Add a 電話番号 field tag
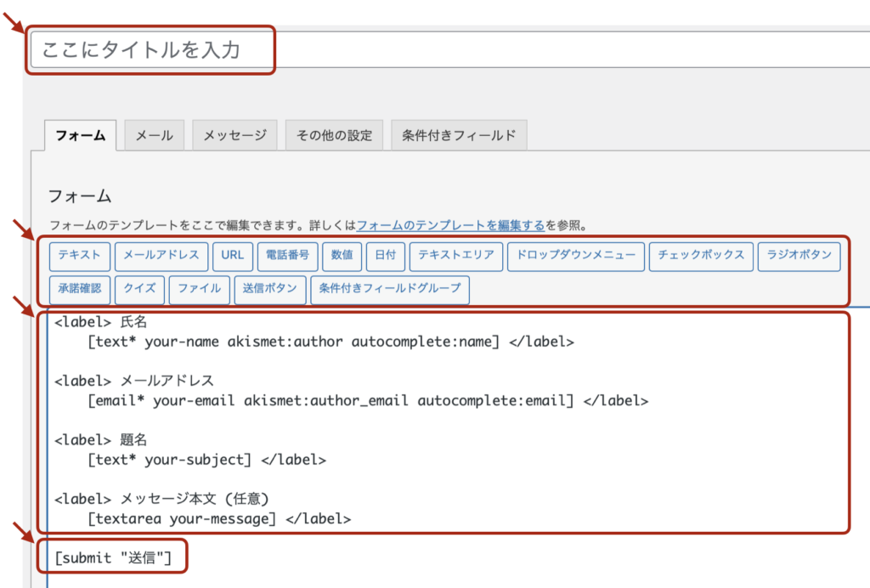870x588 pixels. (287, 255)
